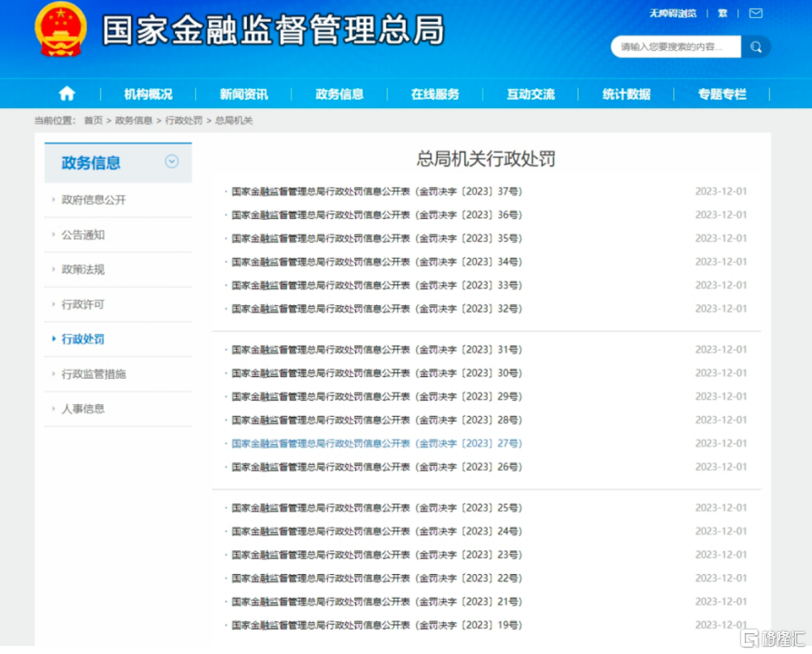Select 公告通知 in sidebar
Image resolution: width=812 pixels, height=654 pixels.
pos(83,234)
